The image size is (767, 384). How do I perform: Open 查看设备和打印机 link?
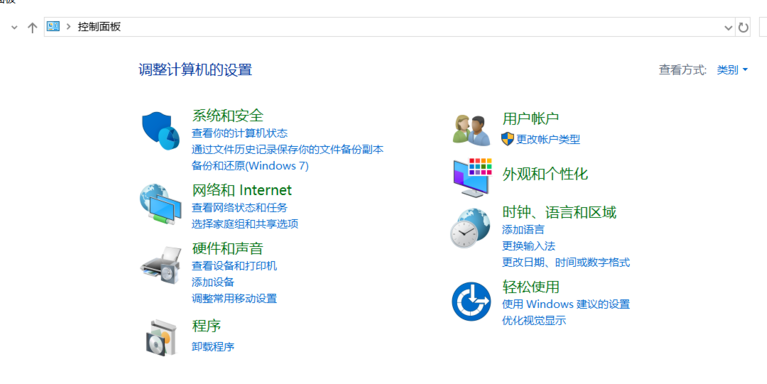pos(234,266)
